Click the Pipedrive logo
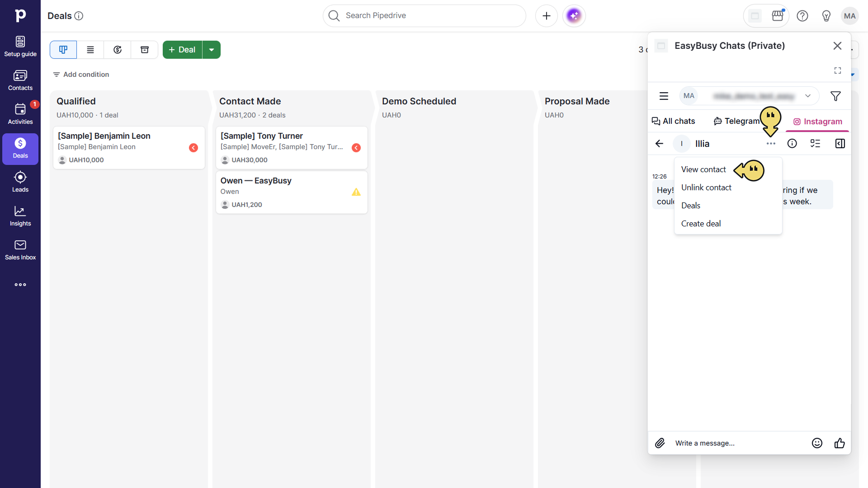The height and width of the screenshot is (488, 868). coord(20,15)
